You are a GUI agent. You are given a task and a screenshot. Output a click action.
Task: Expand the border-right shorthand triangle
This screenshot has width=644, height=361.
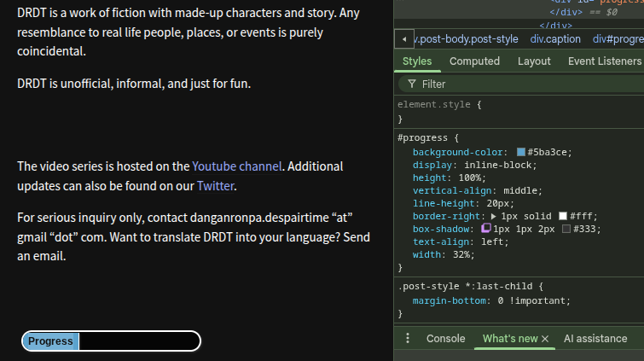493,216
